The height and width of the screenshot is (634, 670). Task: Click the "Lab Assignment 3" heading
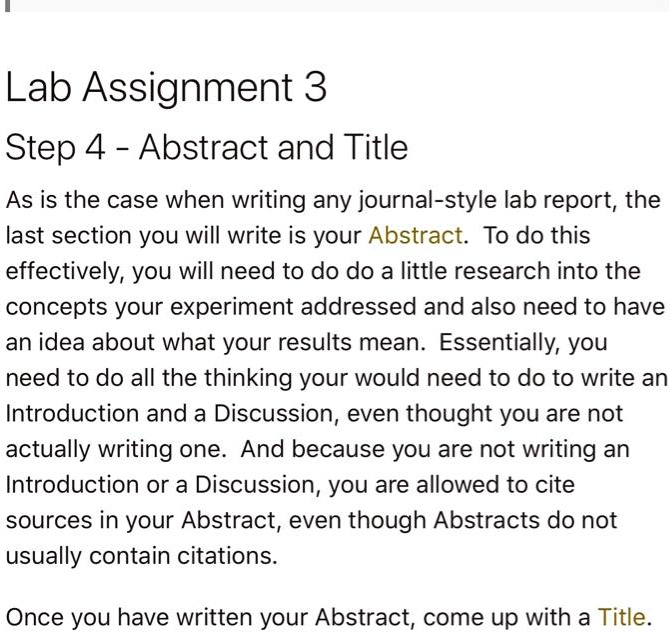click(x=166, y=88)
